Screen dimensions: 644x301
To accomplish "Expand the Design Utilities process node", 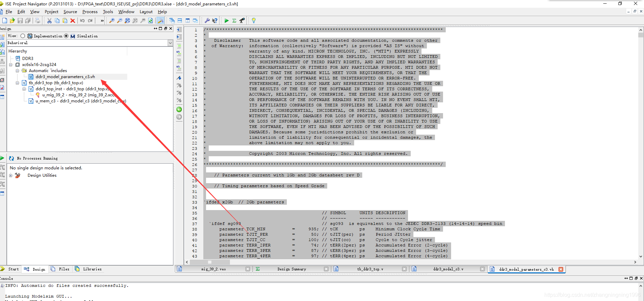I will click(x=11, y=175).
